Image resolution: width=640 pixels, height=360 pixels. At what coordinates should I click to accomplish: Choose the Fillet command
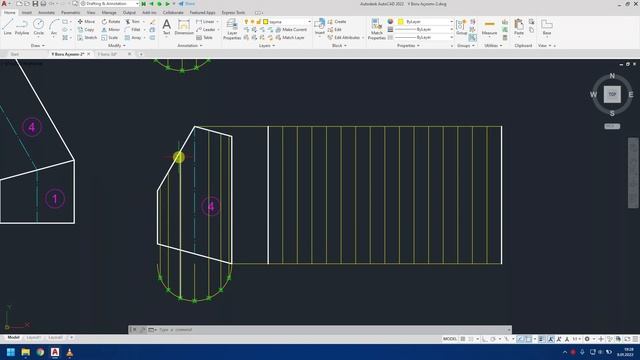coord(133,29)
